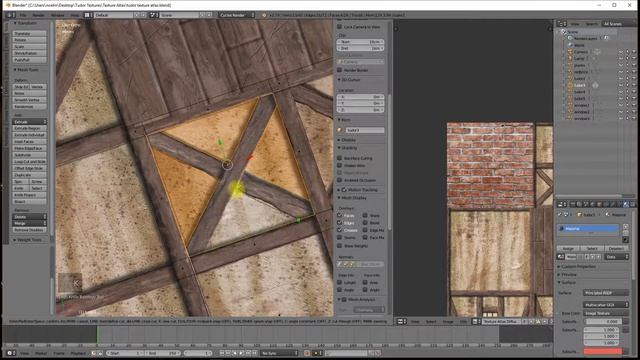Toggle redbrick selectability cursor icon in outliner
The image size is (640, 360).
pyautogui.click(x=627, y=72)
